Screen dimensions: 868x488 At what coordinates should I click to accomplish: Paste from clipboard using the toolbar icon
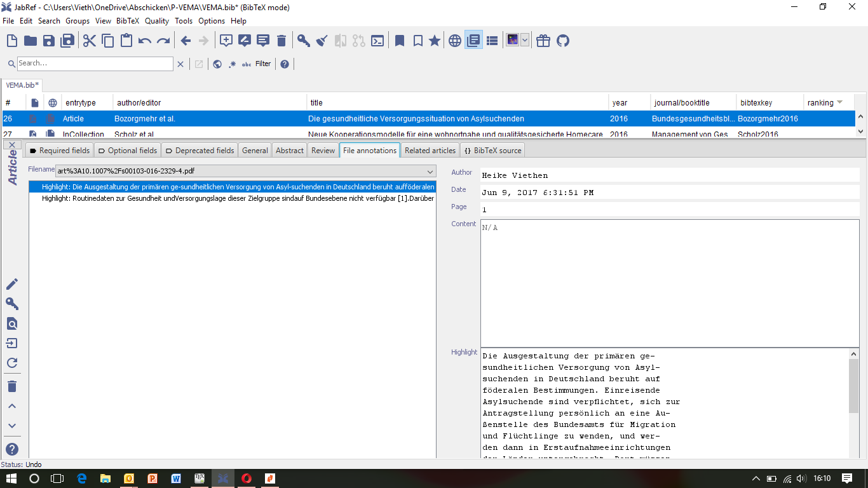126,41
